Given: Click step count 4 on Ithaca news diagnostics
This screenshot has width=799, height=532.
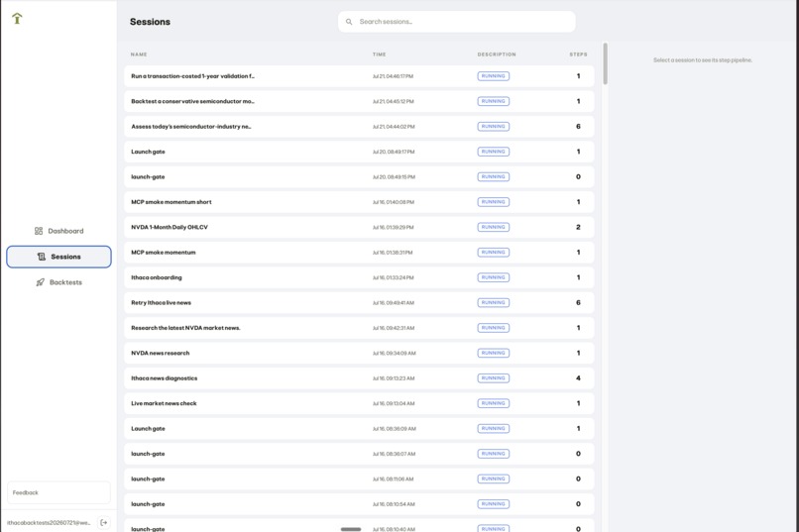Looking at the screenshot, I should pyautogui.click(x=578, y=378).
